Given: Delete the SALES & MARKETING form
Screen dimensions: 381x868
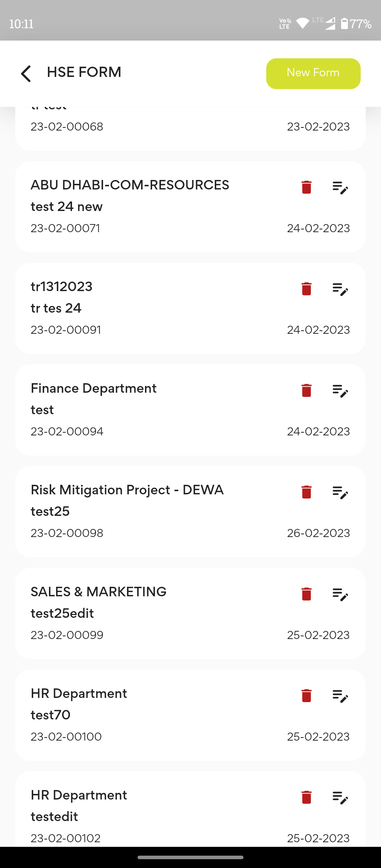Looking at the screenshot, I should click(x=307, y=594).
